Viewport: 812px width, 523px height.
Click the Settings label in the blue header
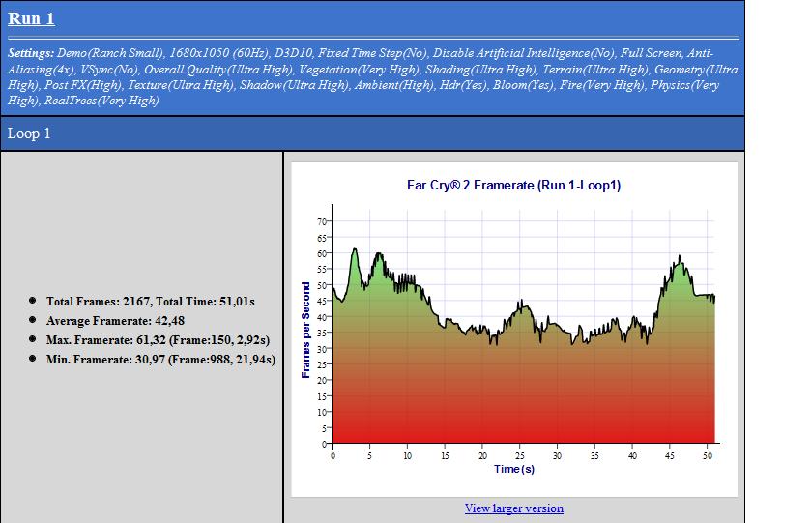point(31,53)
